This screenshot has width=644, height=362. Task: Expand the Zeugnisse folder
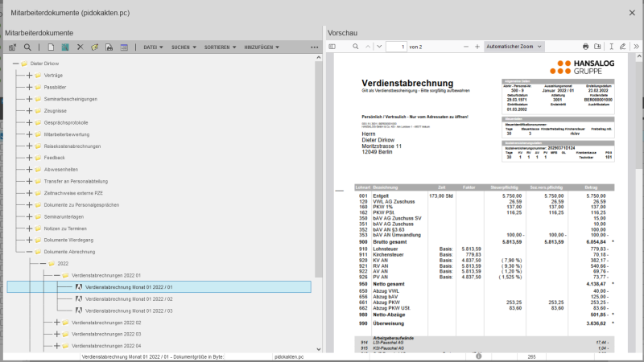point(29,111)
